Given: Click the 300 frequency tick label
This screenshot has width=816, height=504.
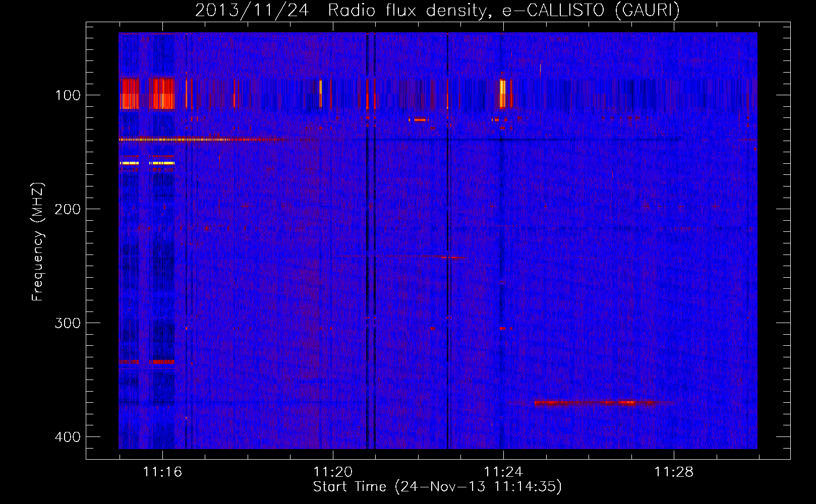Looking at the screenshot, I should click(x=68, y=323).
